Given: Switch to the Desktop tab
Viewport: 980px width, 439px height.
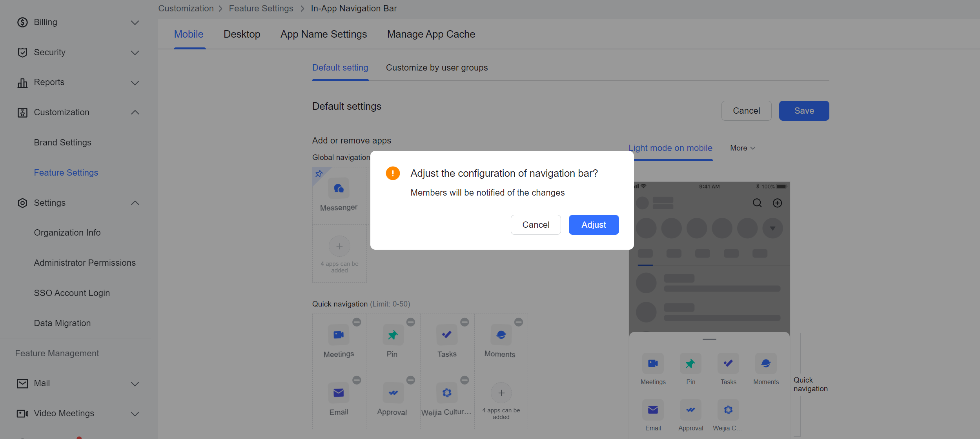Looking at the screenshot, I should tap(242, 34).
